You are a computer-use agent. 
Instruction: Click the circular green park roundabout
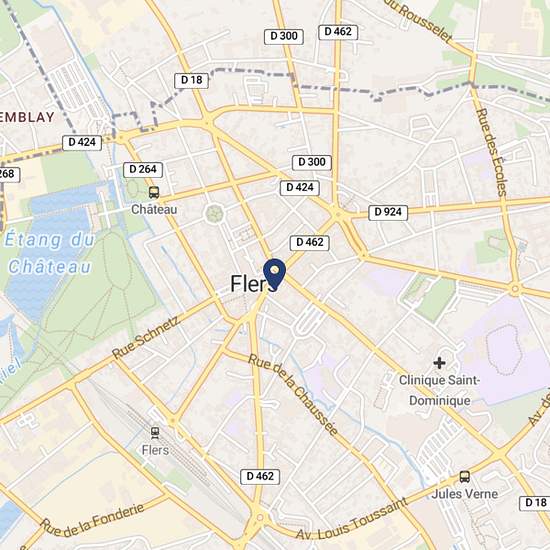215,214
